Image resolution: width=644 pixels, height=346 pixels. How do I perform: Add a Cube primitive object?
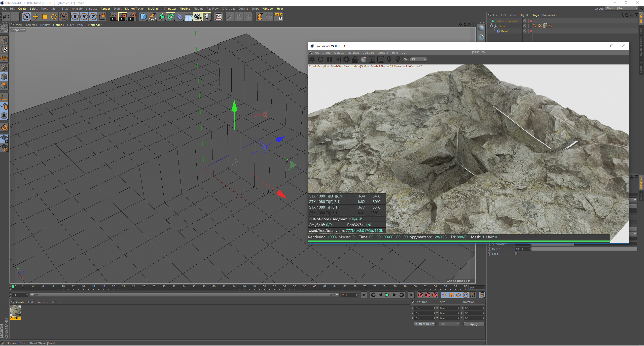[x=143, y=17]
